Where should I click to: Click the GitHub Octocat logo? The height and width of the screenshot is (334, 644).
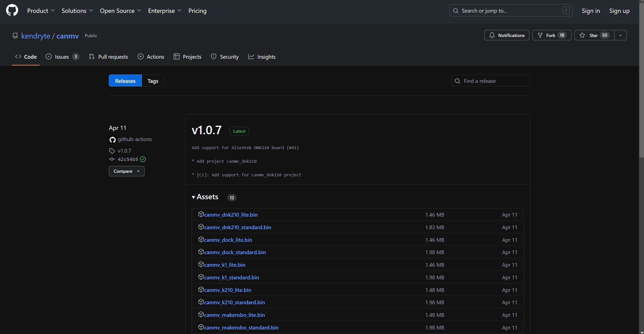pyautogui.click(x=12, y=10)
